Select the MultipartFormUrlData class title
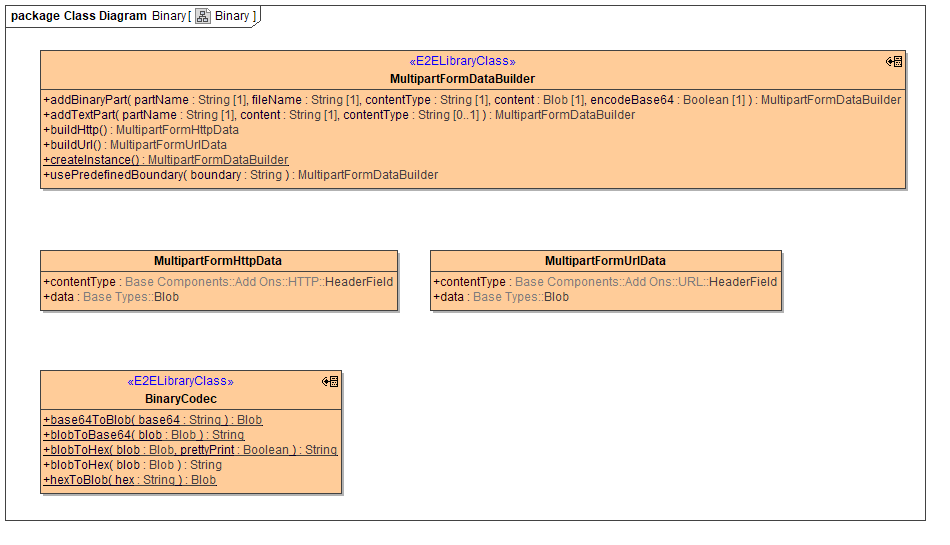 605,261
